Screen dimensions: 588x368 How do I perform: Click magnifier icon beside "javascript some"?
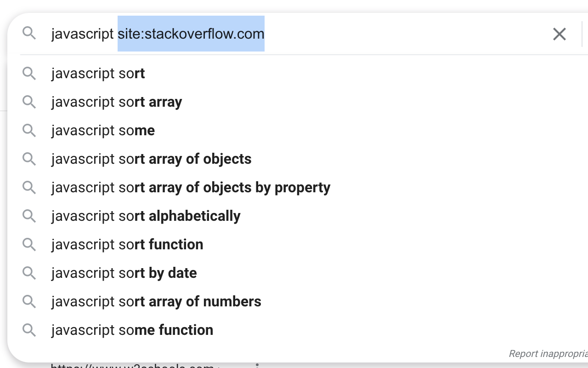[x=29, y=131]
